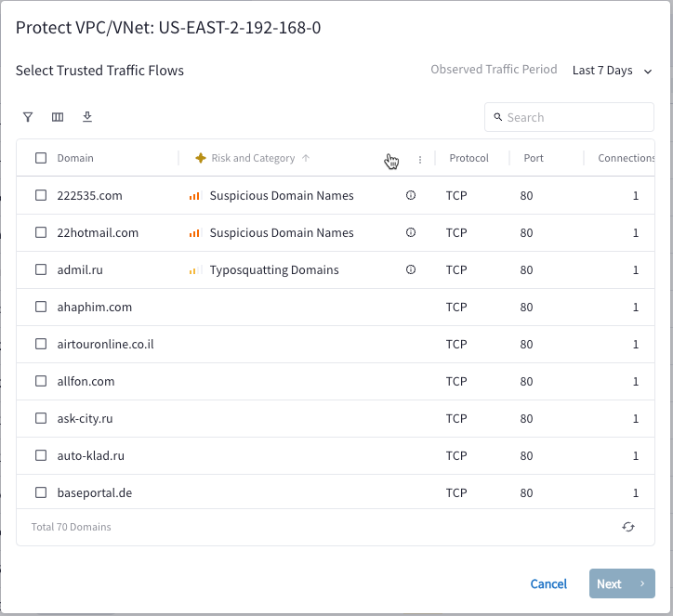Tick the checkbox for auto-klad.ru
This screenshot has height=616, width=673.
pyautogui.click(x=41, y=455)
